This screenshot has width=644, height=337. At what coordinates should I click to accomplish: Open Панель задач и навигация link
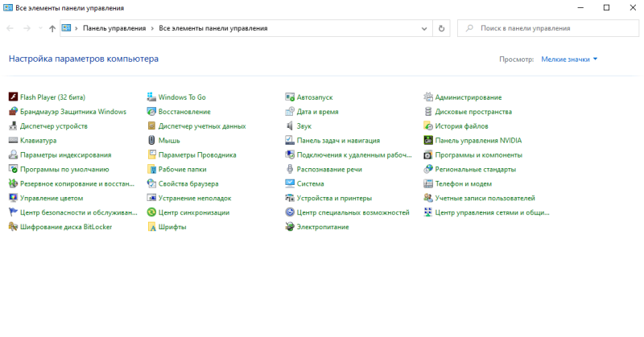(338, 141)
